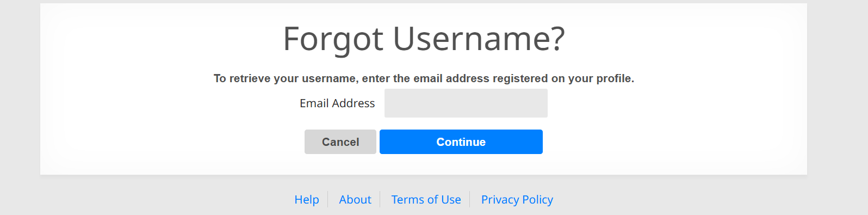Return to the previous page with Cancel
868x215 pixels.
click(x=340, y=142)
